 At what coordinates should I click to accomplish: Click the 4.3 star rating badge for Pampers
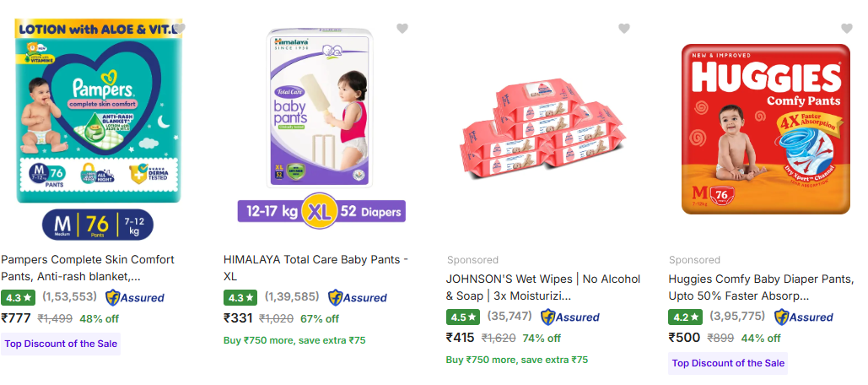point(18,298)
